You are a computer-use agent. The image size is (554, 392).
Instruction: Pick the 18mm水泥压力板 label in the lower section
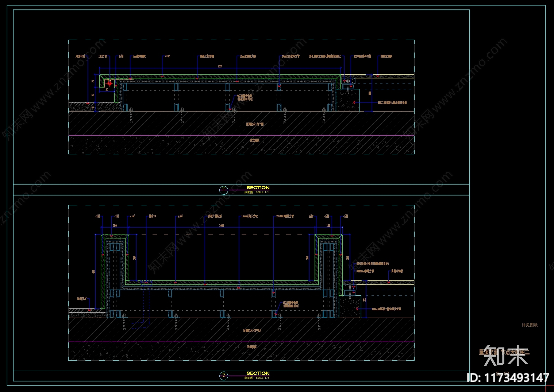pyautogui.click(x=250, y=216)
